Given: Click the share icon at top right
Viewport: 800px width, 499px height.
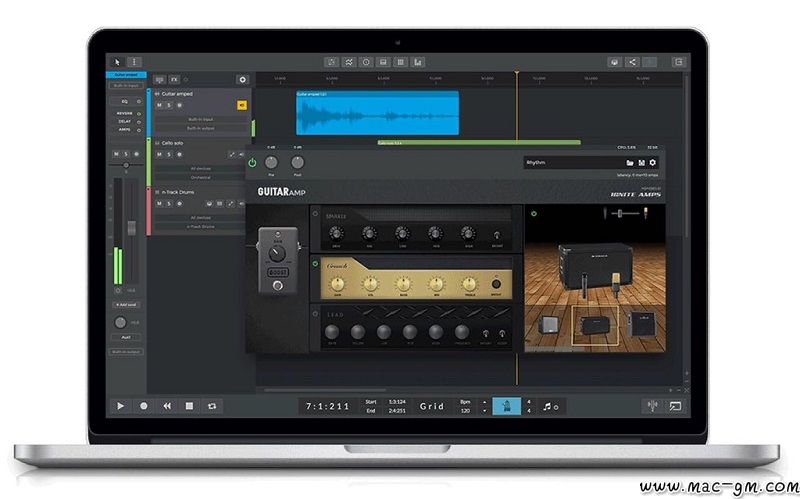Looking at the screenshot, I should point(632,62).
